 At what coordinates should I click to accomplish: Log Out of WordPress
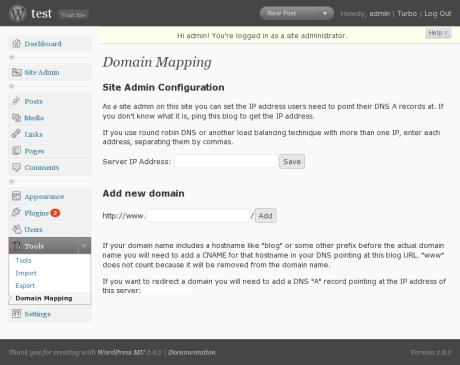pos(438,14)
